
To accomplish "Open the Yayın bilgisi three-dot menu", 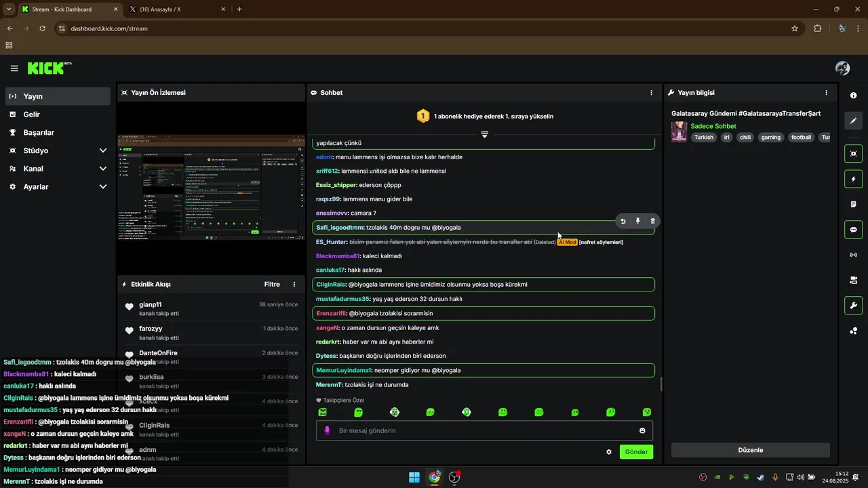I will pos(826,93).
